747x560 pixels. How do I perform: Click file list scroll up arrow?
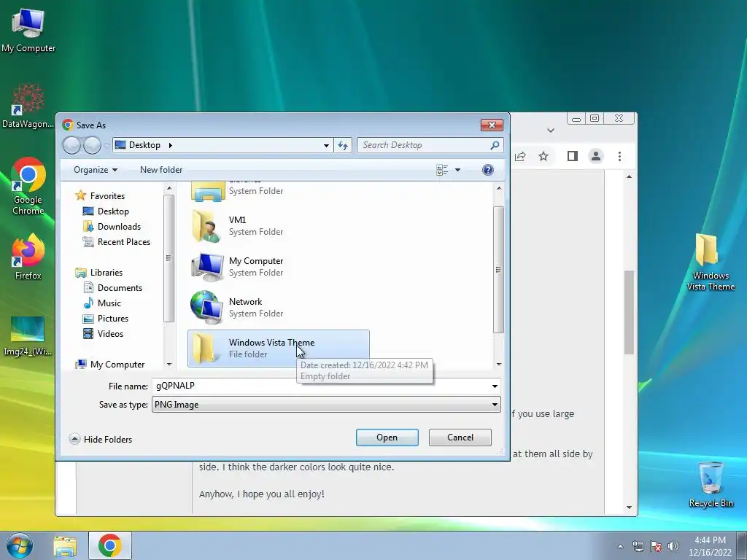(498, 189)
